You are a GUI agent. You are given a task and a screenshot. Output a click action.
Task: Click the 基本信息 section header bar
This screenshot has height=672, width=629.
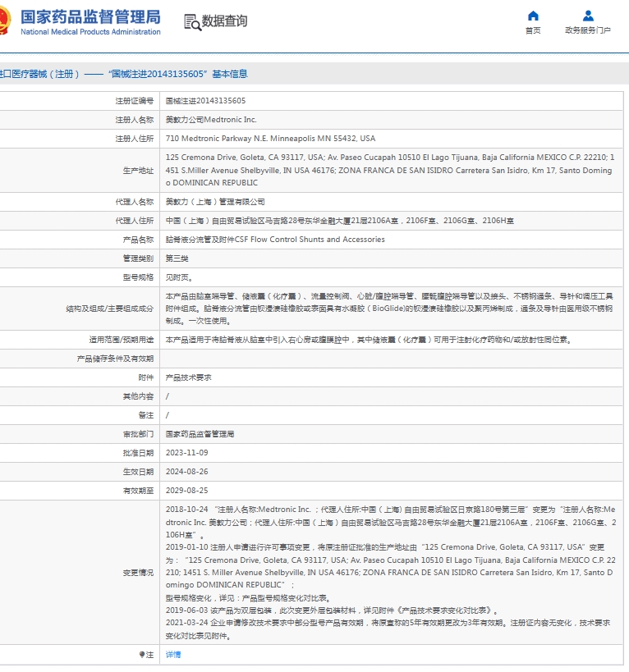(314, 74)
